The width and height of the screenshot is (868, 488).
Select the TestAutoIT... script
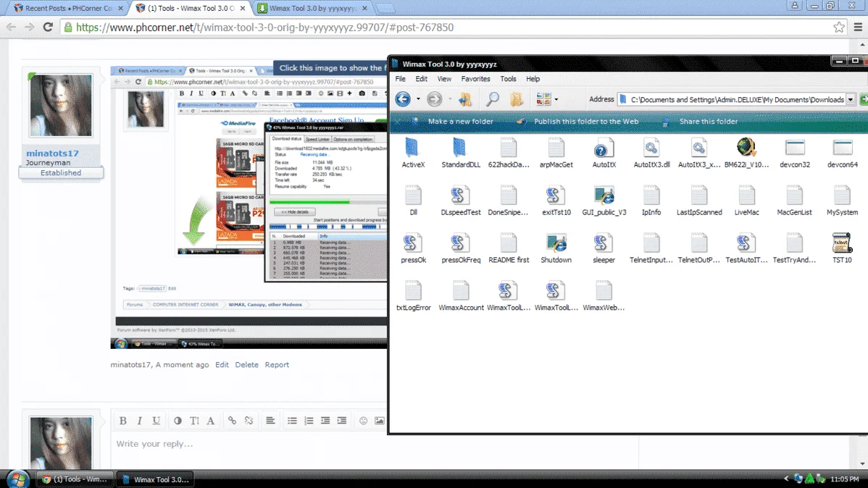[746, 248]
